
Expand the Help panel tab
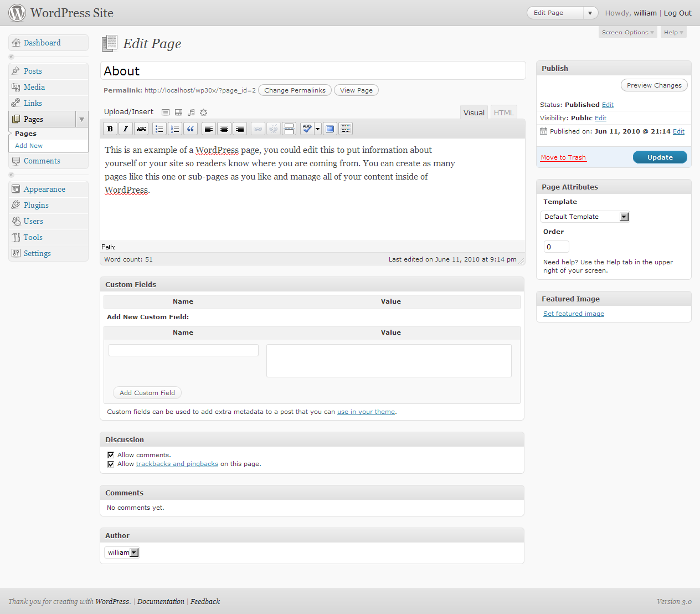tap(673, 32)
